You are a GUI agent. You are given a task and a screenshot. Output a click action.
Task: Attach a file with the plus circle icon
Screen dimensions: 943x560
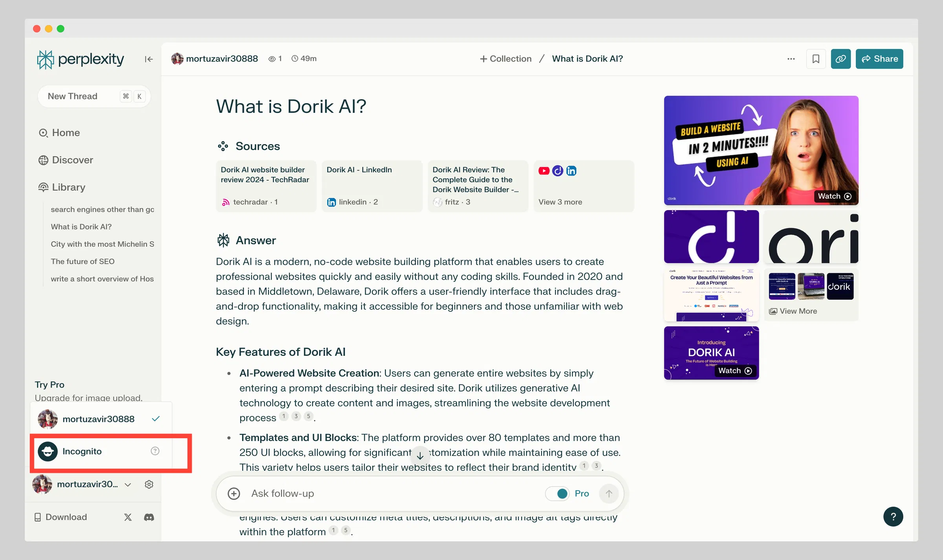click(234, 494)
